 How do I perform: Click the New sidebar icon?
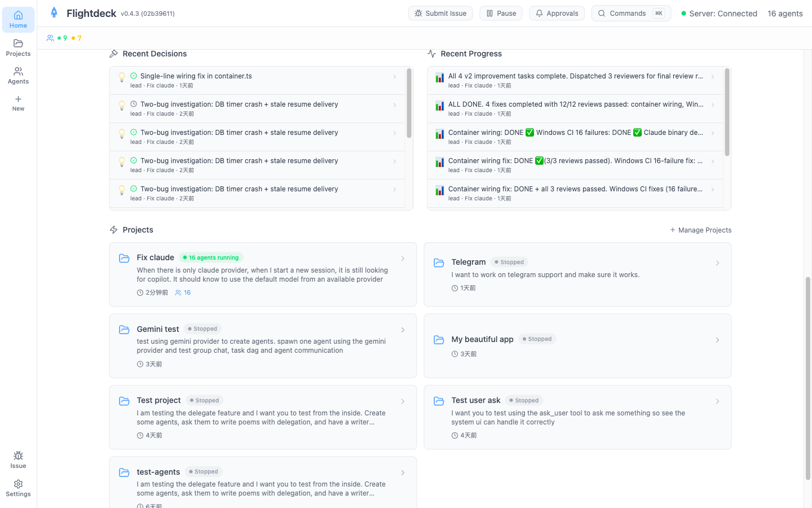click(18, 103)
